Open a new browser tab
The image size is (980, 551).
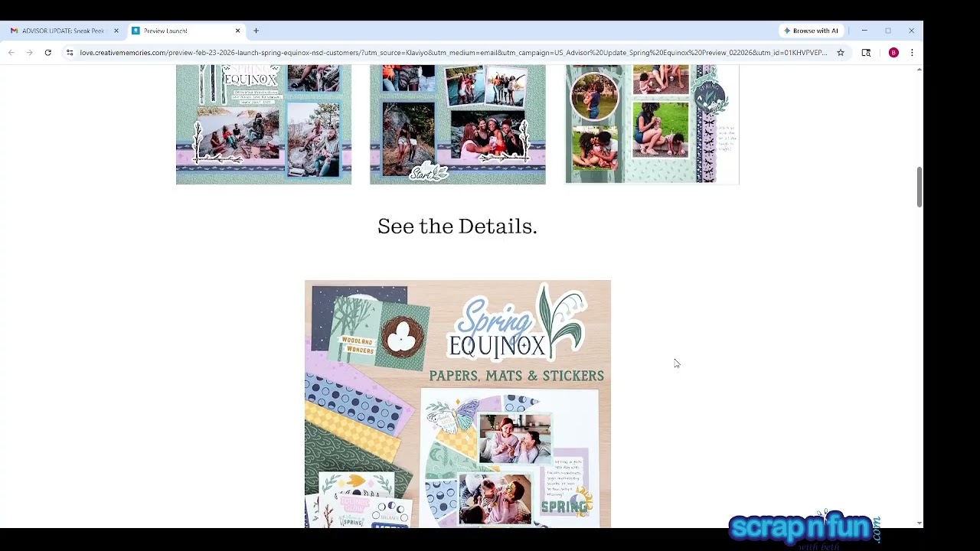click(256, 31)
